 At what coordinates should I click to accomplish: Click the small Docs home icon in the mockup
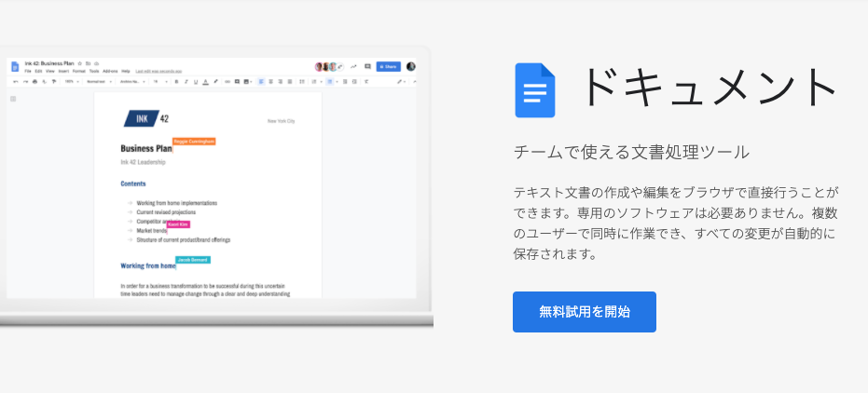click(x=15, y=66)
